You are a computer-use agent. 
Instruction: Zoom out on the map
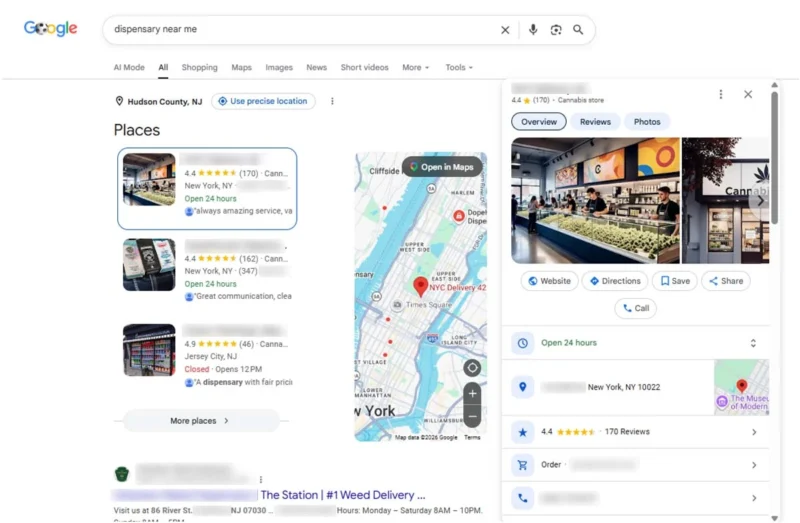coord(472,416)
